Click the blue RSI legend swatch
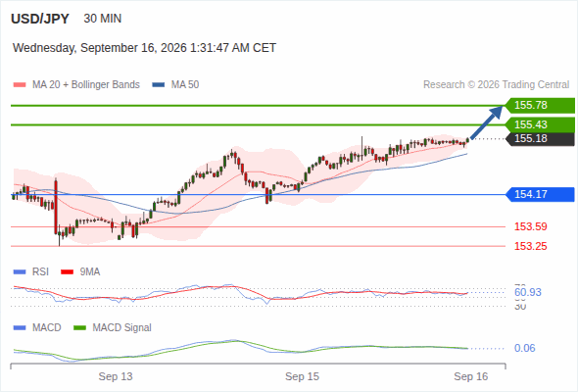Viewport: 578px width, 392px height. click(x=20, y=272)
